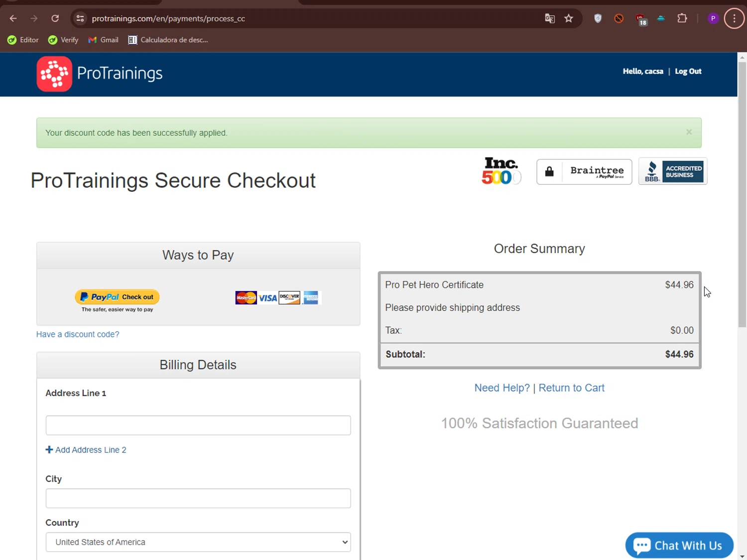
Task: Open the site information icon in the address bar
Action: (80, 18)
